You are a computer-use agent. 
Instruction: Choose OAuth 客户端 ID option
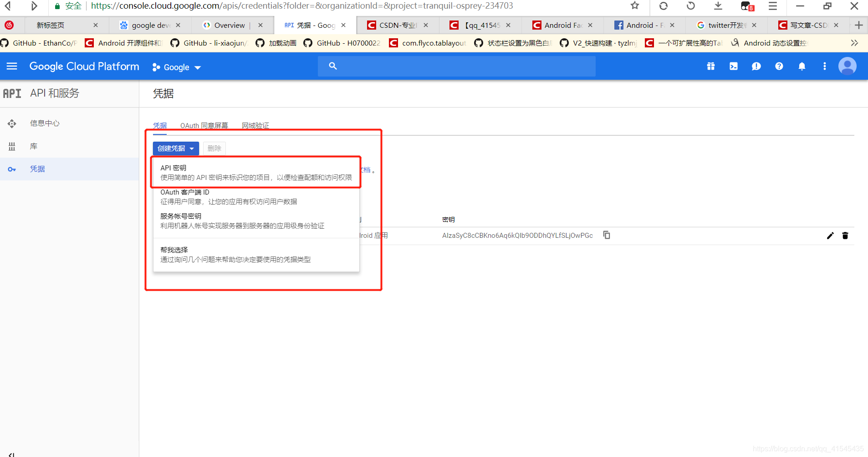(256, 197)
